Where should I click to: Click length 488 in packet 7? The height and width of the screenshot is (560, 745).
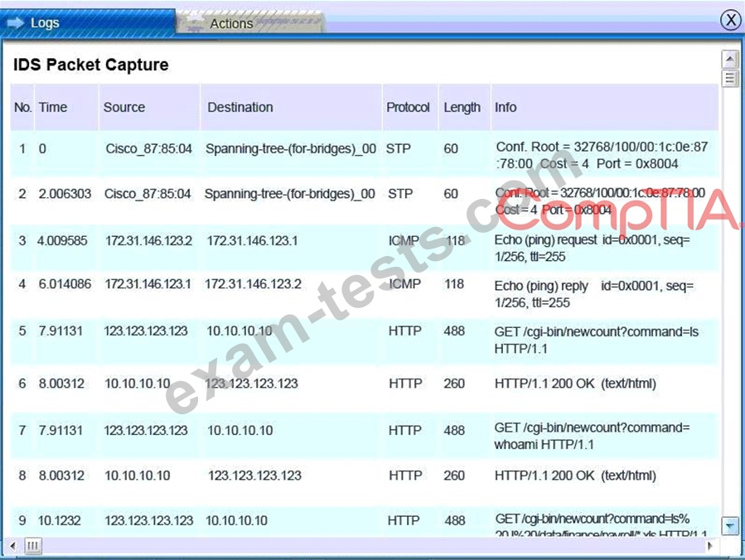[x=454, y=430]
